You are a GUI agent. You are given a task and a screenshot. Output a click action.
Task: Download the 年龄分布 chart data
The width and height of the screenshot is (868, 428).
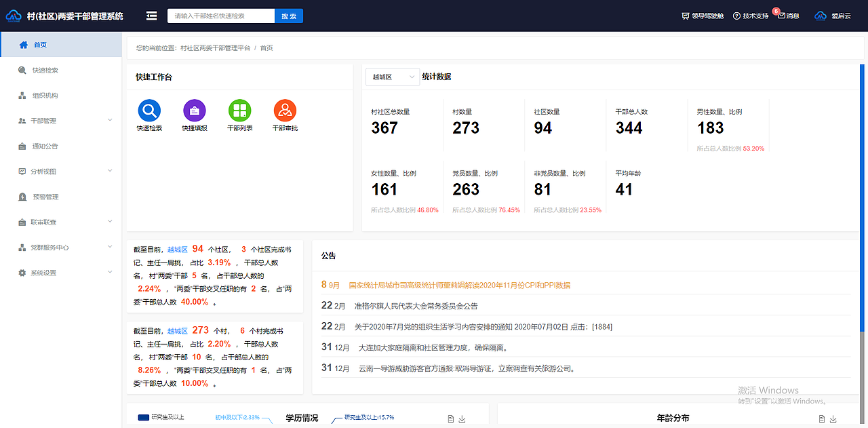tap(832, 419)
